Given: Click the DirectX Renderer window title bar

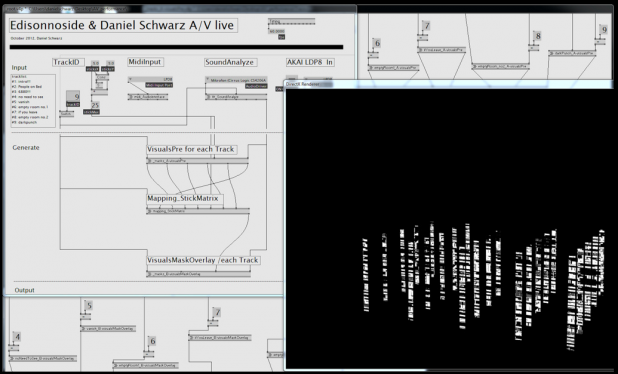Looking at the screenshot, I should coord(449,84).
